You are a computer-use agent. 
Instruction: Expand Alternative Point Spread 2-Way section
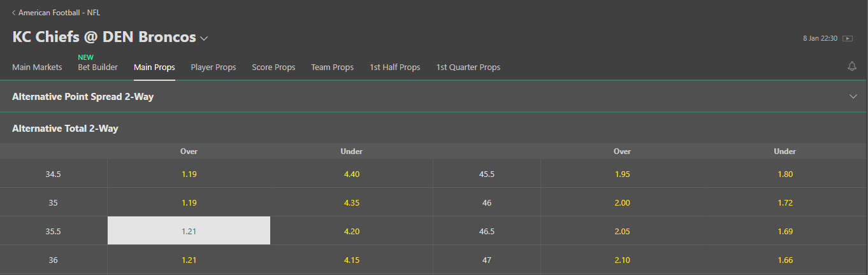tap(434, 96)
